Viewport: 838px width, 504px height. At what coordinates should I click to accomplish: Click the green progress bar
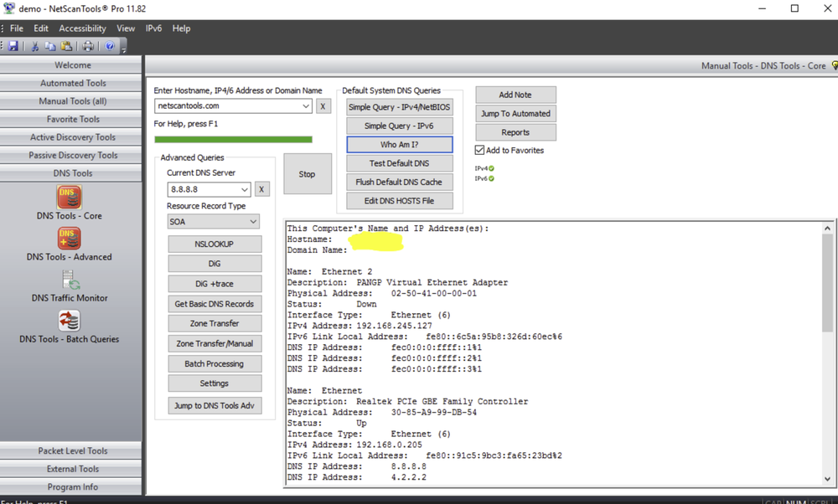pos(234,140)
